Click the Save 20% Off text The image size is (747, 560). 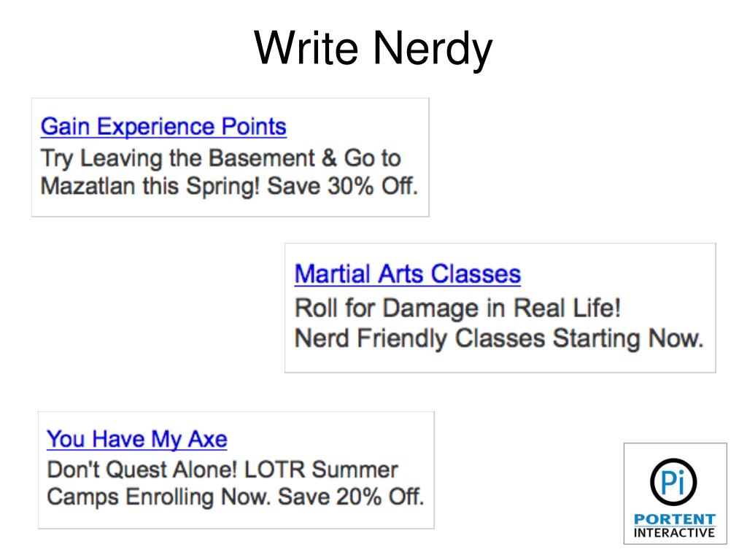(351, 497)
